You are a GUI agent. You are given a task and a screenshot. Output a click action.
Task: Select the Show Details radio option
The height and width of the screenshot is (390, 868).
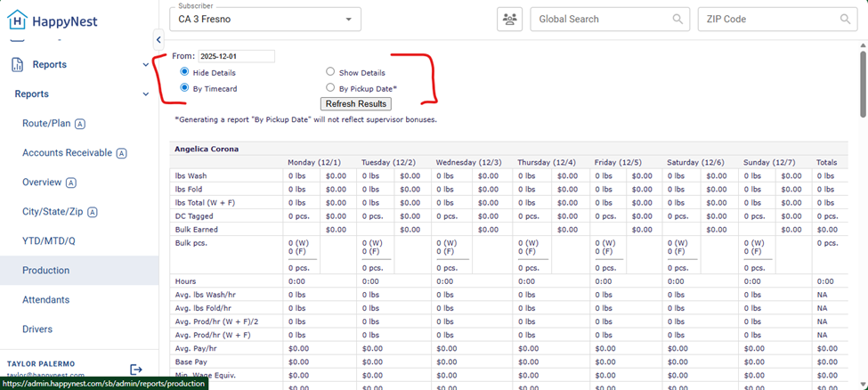(330, 72)
